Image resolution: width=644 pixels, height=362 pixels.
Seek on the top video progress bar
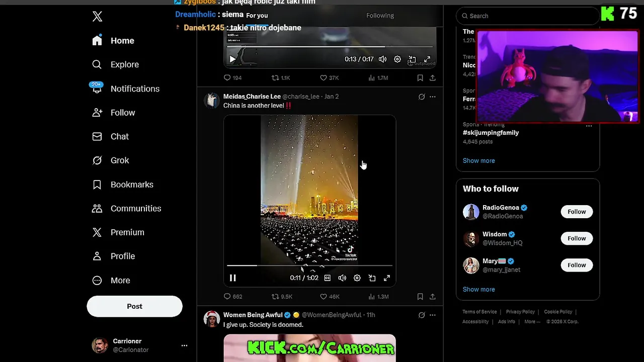pyautogui.click(x=330, y=47)
